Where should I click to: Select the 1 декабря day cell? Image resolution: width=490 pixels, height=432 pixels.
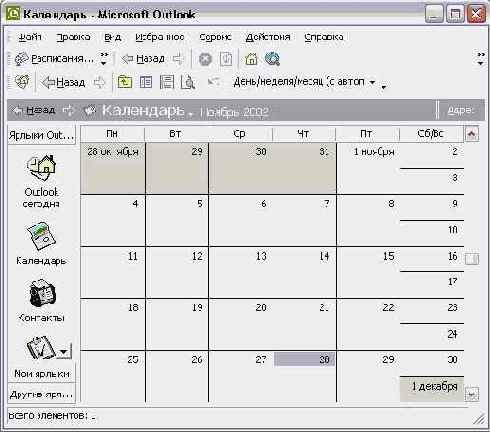pos(432,389)
